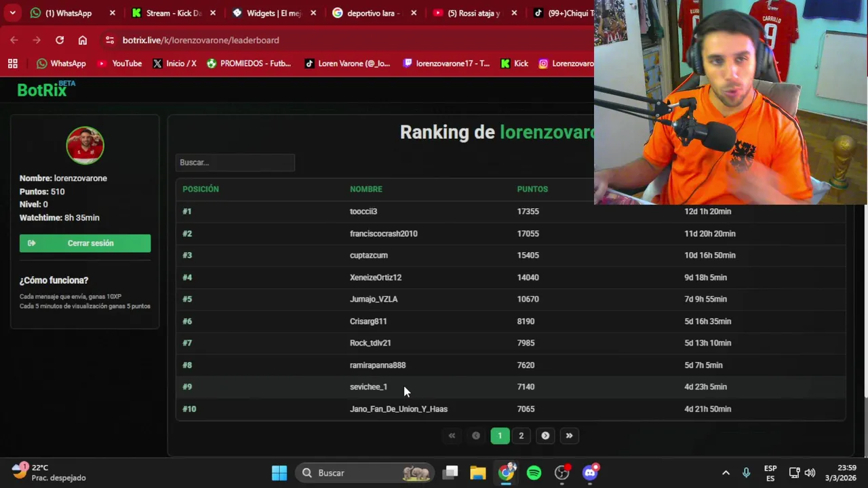Close the deportivo lara tab

coord(414,13)
